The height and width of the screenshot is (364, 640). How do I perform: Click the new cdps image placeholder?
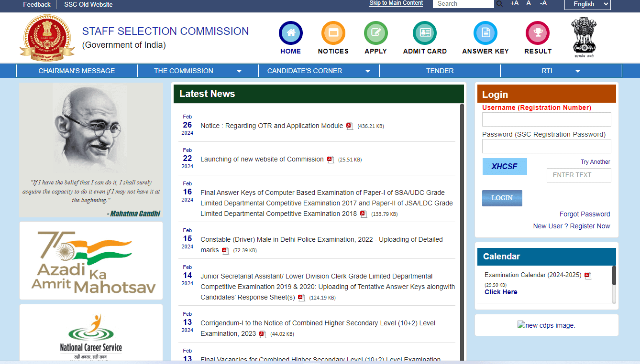546,325
